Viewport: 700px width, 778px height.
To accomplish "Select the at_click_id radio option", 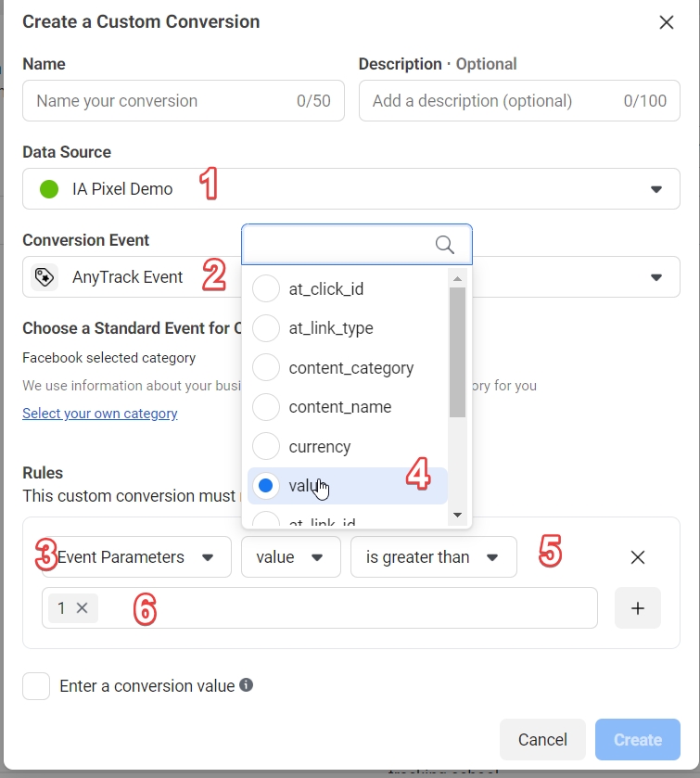I will click(x=266, y=289).
